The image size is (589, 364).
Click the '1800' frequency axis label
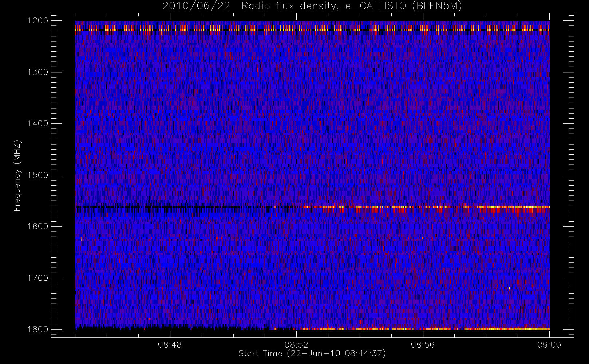tap(38, 329)
